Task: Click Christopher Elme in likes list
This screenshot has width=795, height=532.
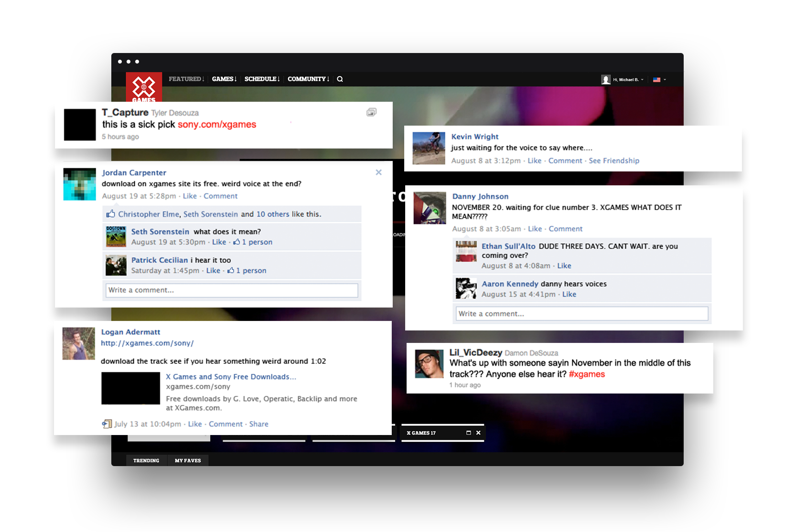Action: tap(149, 214)
